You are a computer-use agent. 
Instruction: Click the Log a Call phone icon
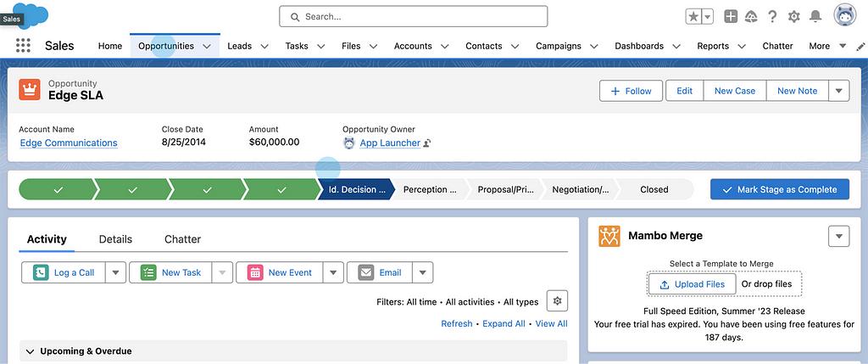[41, 272]
